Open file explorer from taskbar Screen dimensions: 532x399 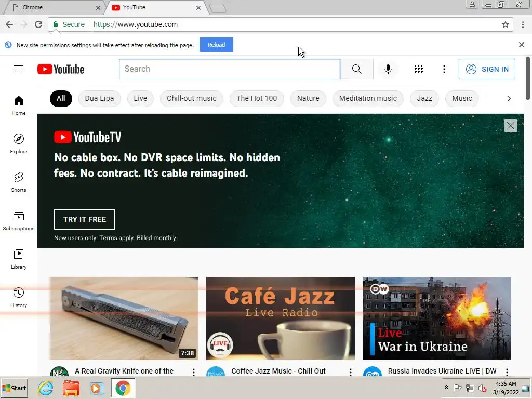[71, 388]
